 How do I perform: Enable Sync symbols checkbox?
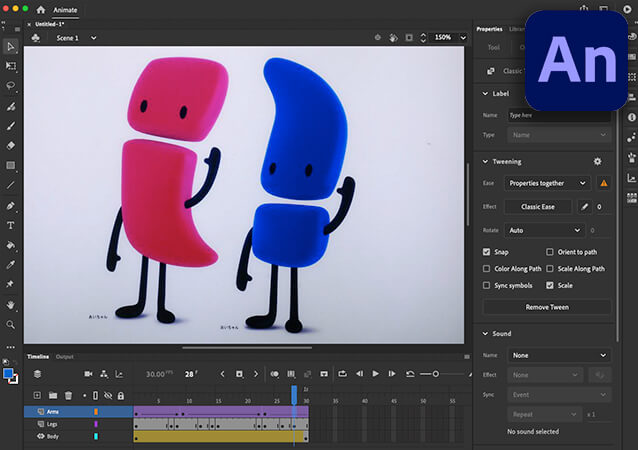pos(486,285)
